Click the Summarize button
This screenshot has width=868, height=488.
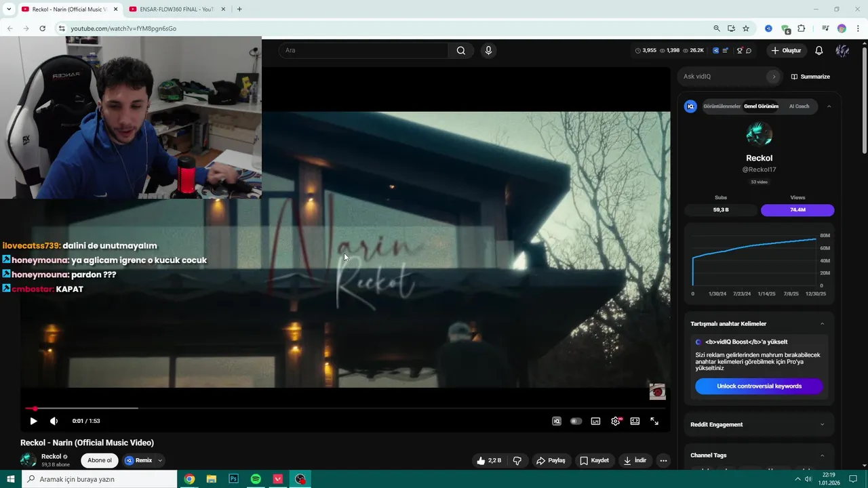pos(810,77)
